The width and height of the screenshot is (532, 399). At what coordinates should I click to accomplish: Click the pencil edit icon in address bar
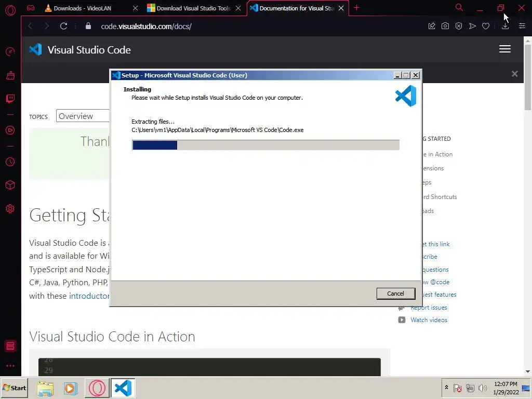tap(432, 26)
